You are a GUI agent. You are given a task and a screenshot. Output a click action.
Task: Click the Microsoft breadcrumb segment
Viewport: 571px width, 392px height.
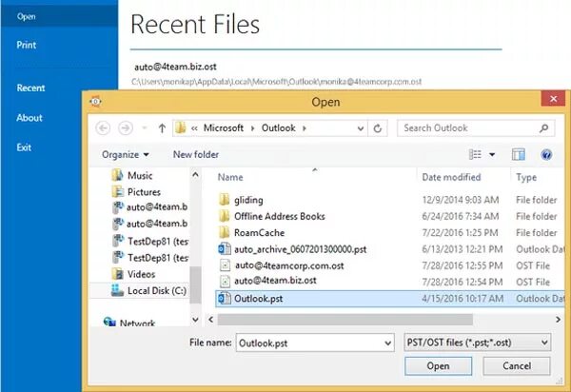pyautogui.click(x=224, y=128)
